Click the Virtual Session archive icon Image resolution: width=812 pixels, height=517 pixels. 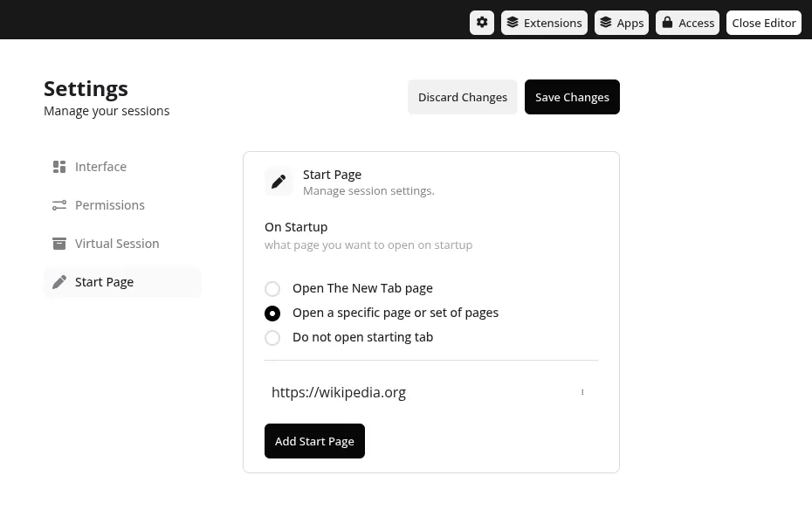coord(59,243)
